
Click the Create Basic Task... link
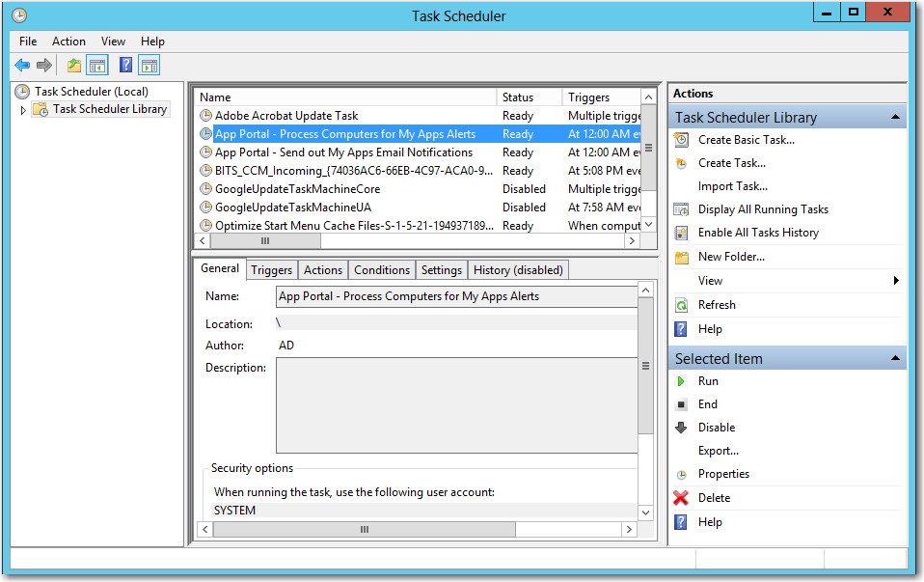746,140
